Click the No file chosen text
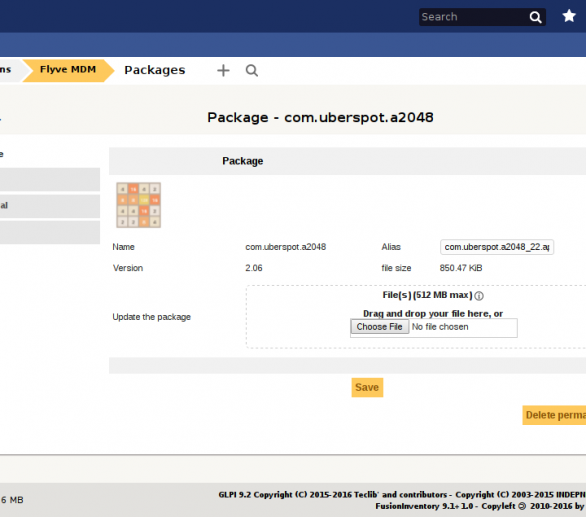This screenshot has height=517, width=586. click(x=440, y=327)
